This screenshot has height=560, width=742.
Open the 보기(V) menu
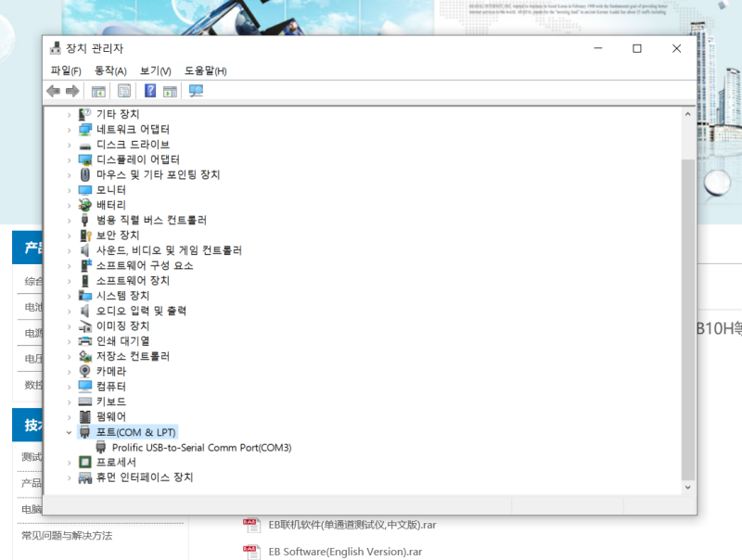152,70
